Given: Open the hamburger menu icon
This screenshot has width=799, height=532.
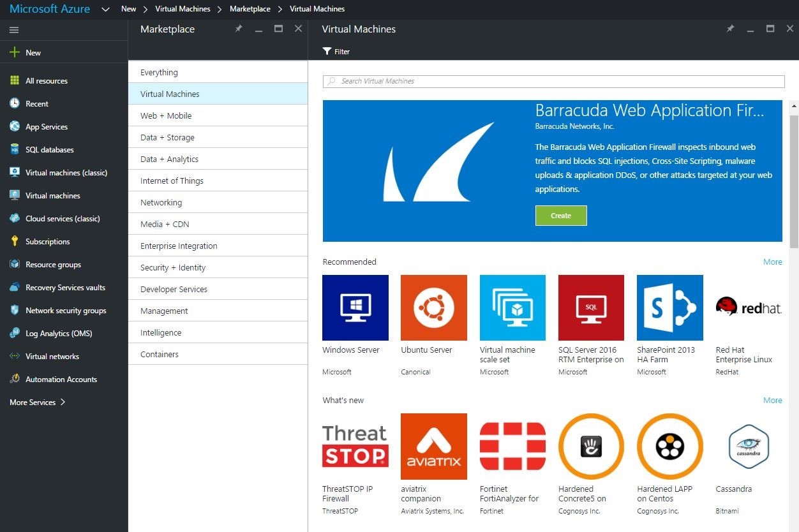Looking at the screenshot, I should (14, 30).
